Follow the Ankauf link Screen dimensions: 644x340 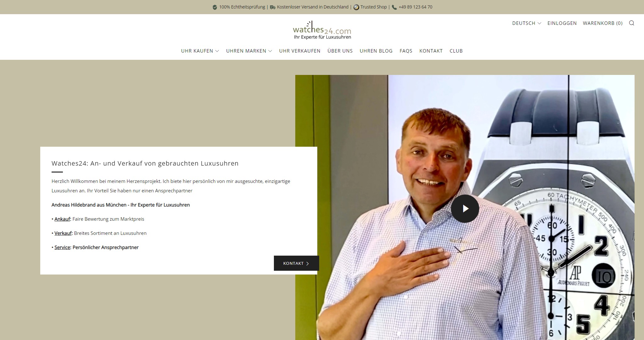pyautogui.click(x=62, y=219)
